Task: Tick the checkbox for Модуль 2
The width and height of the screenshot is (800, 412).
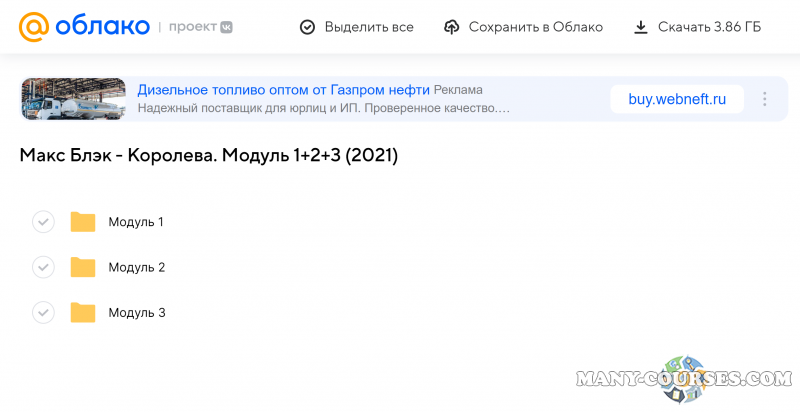Action: [43, 267]
